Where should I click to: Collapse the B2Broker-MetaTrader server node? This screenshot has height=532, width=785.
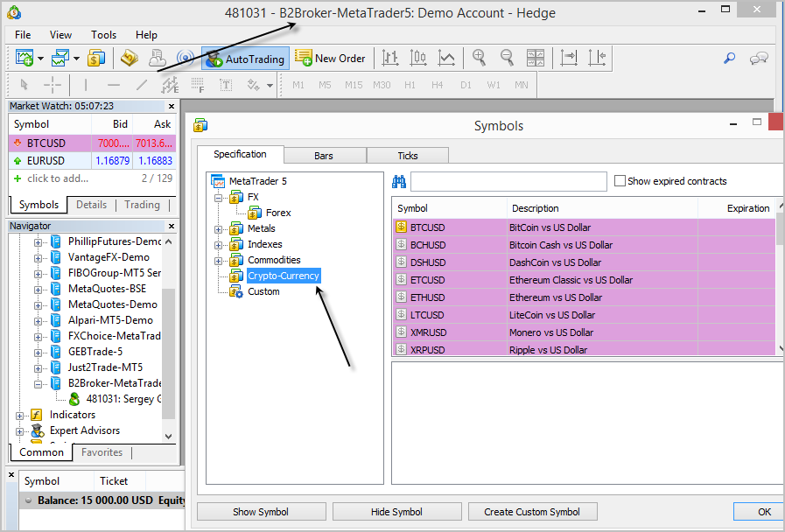38,384
